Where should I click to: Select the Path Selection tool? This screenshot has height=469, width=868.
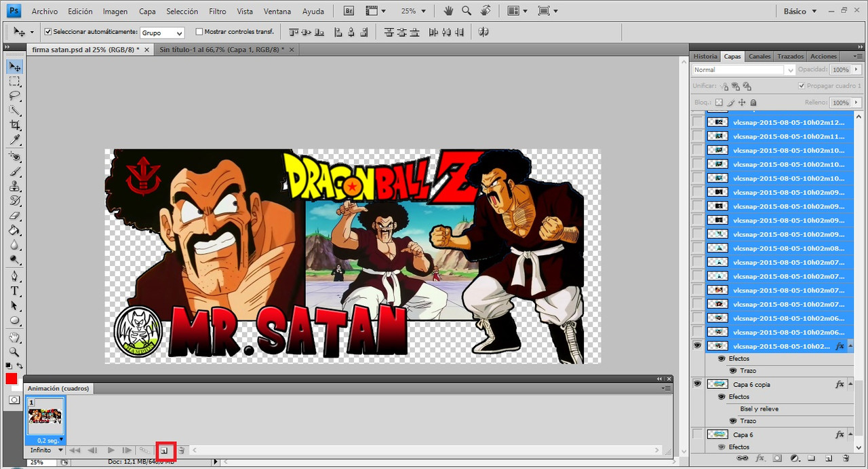pos(14,306)
